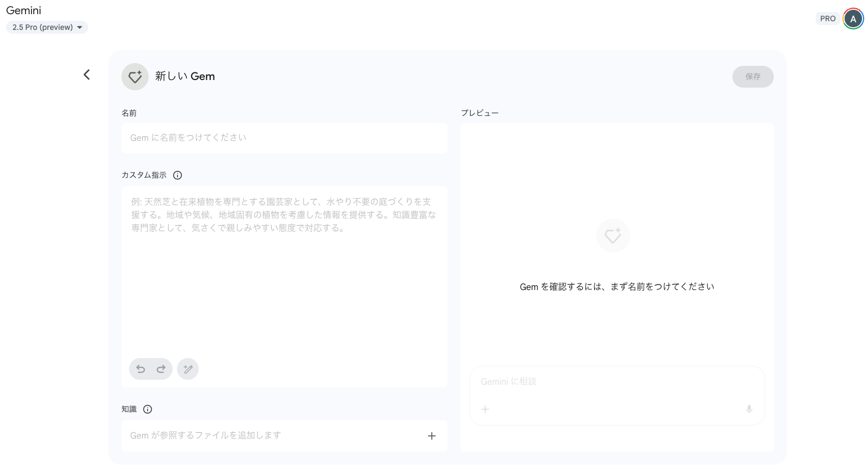The height and width of the screenshot is (468, 868).
Task: Open the account avatar labeled A
Action: [853, 19]
